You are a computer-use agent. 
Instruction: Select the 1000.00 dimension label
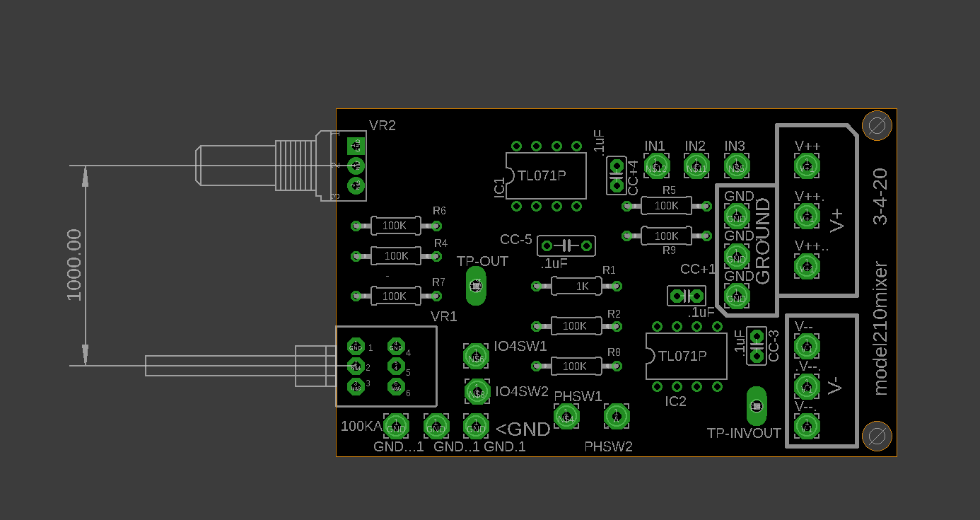[x=75, y=265]
